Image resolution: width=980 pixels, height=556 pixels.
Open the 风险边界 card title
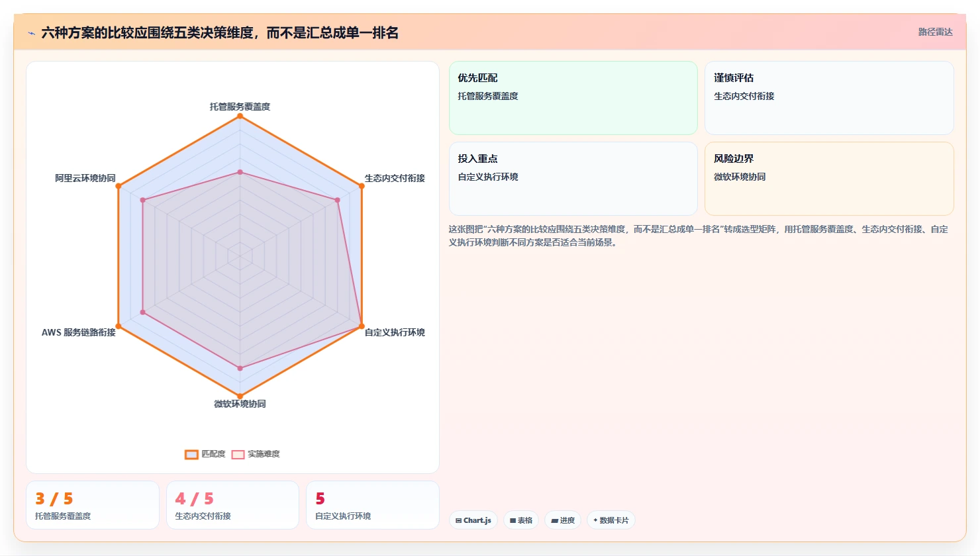point(734,159)
